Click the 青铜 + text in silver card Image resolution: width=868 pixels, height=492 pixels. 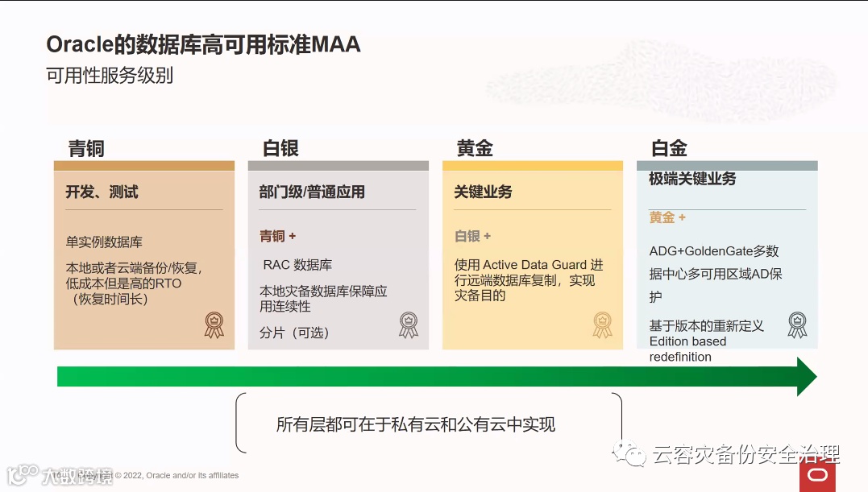pos(278,236)
